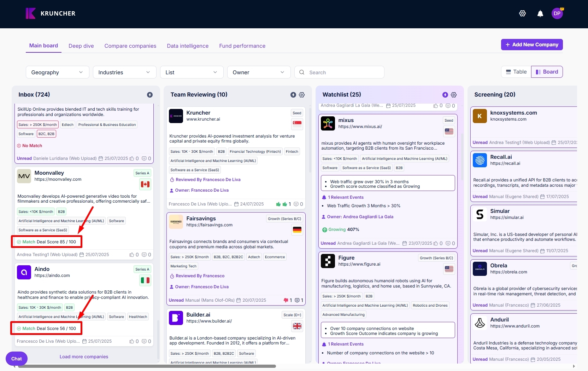Screen dimensions: 588x371
Task: Open Fairsavings Growth (Series B/C) tag
Action: [284, 219]
